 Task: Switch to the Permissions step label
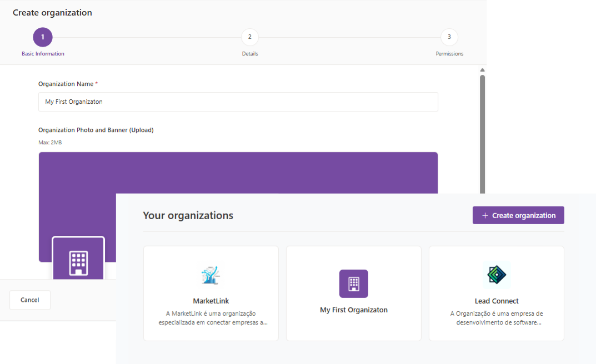(449, 54)
